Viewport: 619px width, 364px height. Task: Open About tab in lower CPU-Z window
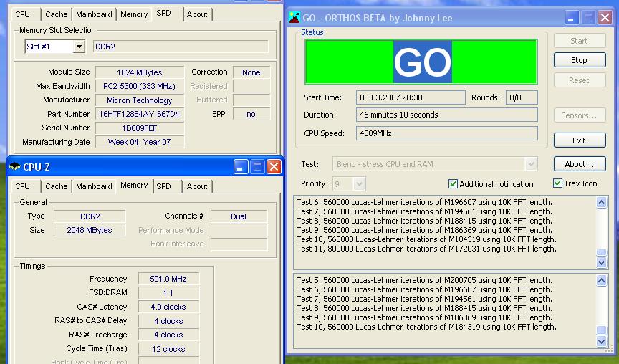pos(196,186)
